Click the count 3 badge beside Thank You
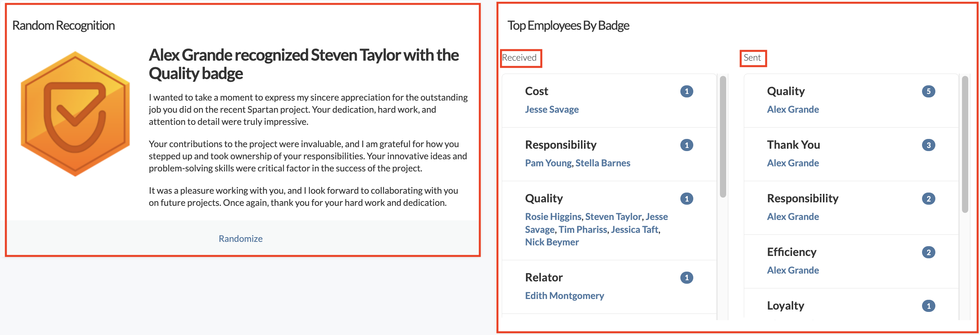The width and height of the screenshot is (980, 335). (928, 145)
